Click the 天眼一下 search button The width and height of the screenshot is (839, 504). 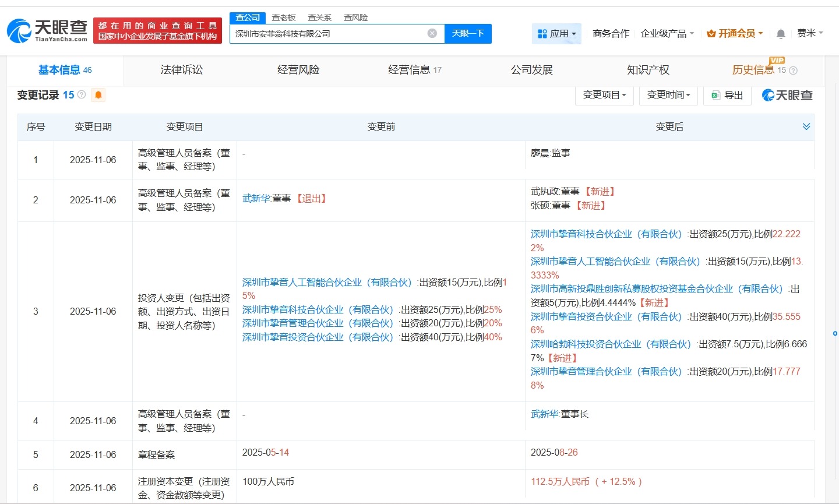468,33
